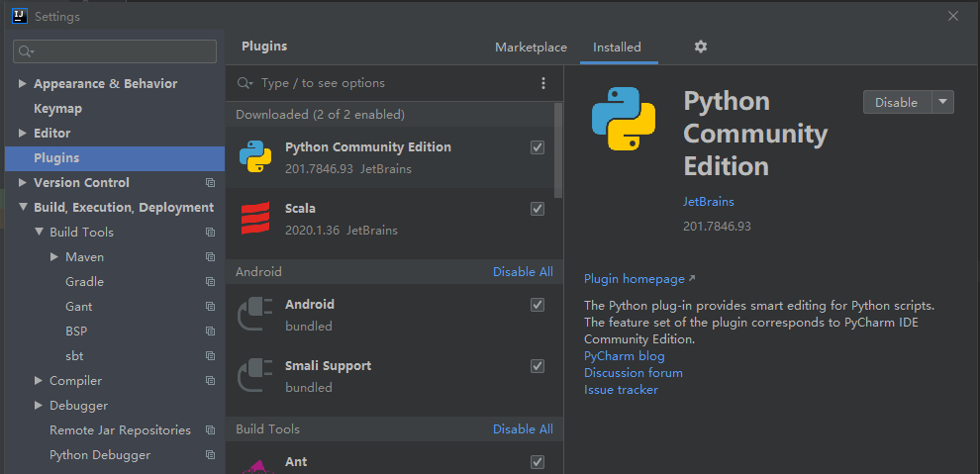
Task: Disable the Smali Support plugin checkbox
Action: coord(538,366)
